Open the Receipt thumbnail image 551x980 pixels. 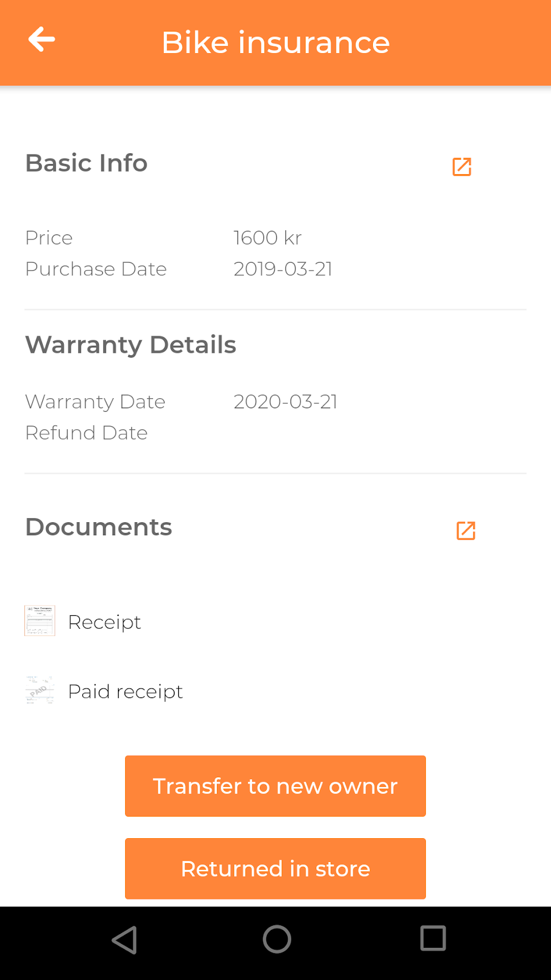(40, 621)
